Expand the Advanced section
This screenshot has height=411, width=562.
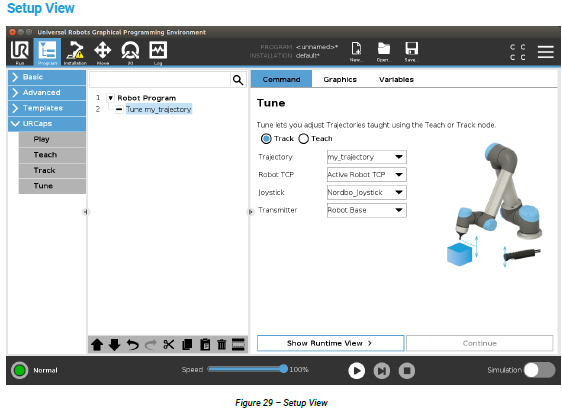47,92
